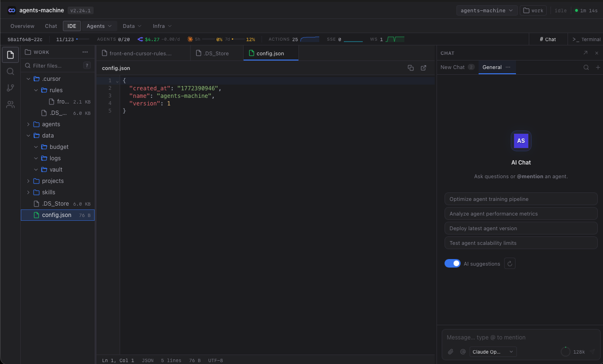603x364 pixels.
Task: Click the refresh AI suggestions icon
Action: coord(510,264)
